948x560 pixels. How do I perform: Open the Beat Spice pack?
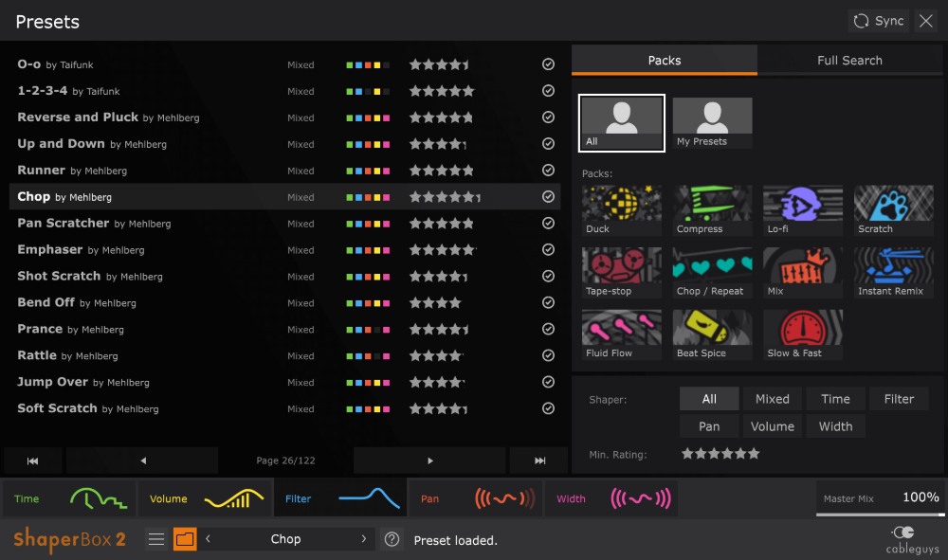click(712, 334)
